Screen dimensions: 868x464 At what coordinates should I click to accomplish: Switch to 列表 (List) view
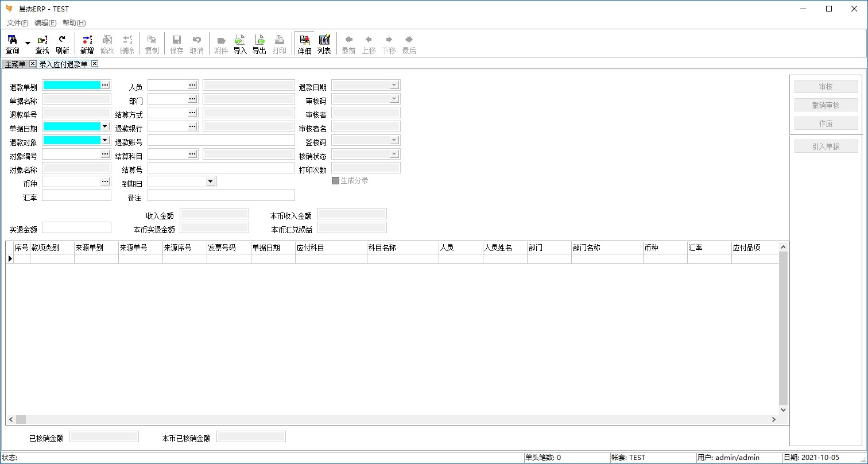pos(324,44)
